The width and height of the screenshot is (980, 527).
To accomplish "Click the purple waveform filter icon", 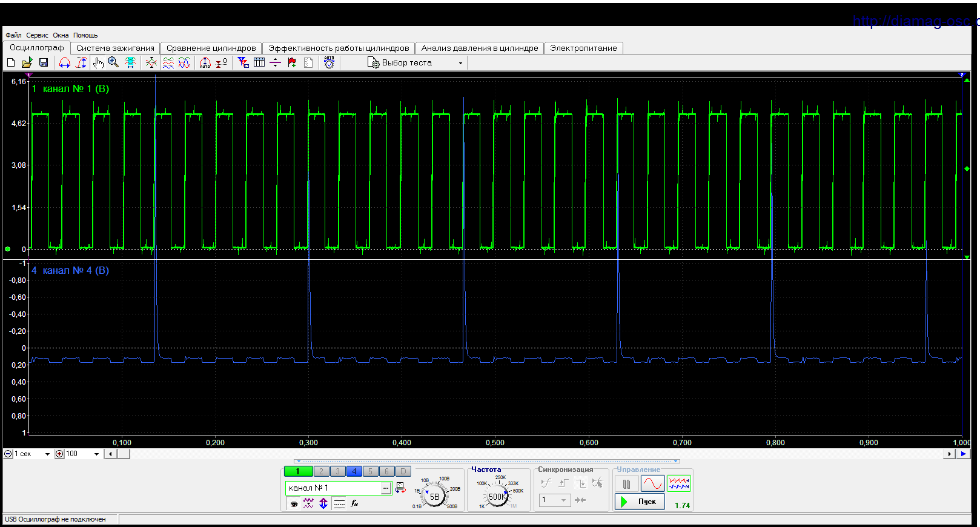I will 308,503.
